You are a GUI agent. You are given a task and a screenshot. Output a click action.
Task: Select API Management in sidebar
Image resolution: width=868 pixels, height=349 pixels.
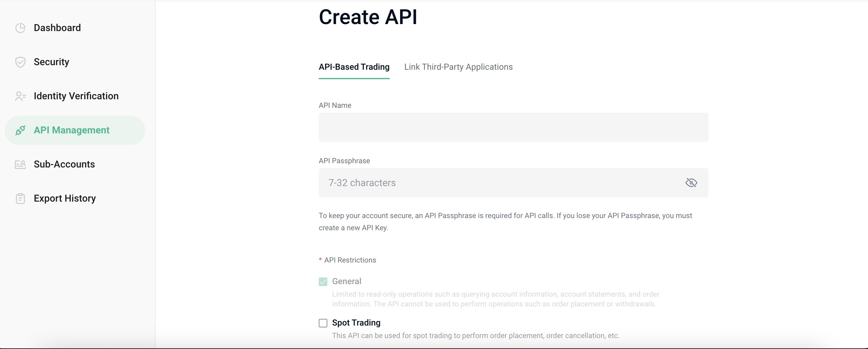[x=75, y=131]
